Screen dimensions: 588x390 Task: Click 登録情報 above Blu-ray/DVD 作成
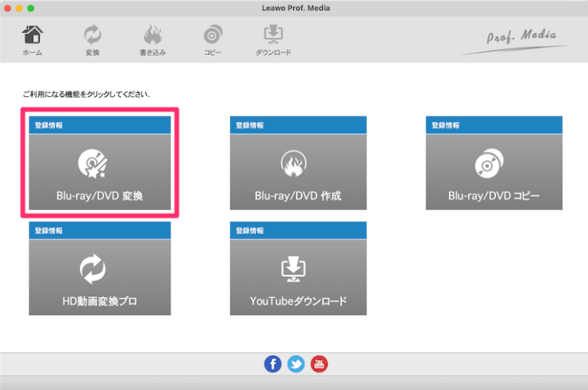point(250,125)
